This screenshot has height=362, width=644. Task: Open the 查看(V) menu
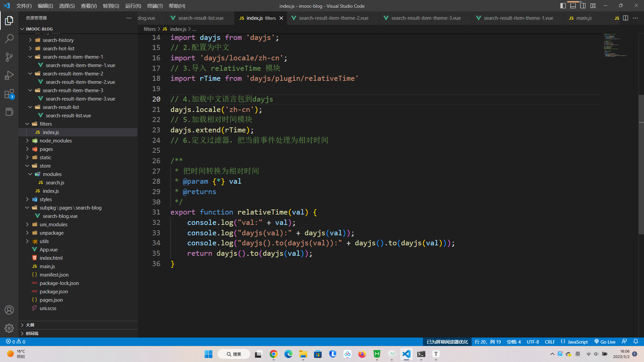point(89,6)
